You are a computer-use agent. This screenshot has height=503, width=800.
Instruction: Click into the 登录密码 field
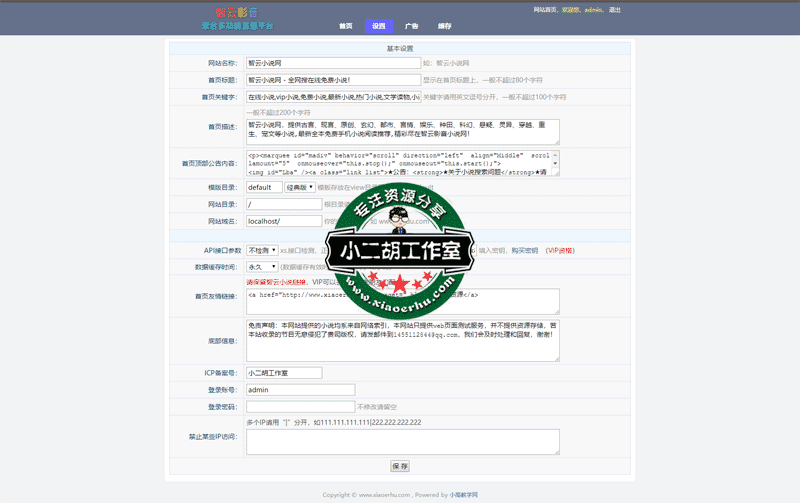coord(301,407)
